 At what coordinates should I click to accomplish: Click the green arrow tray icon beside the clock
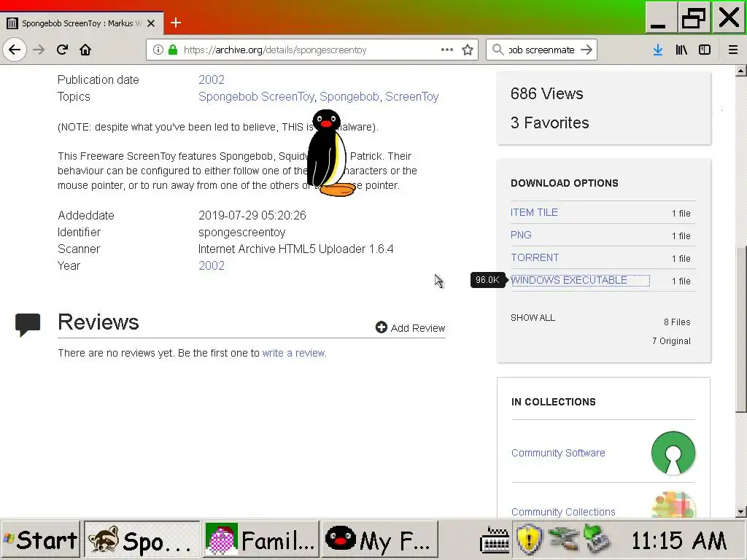pyautogui.click(x=597, y=540)
